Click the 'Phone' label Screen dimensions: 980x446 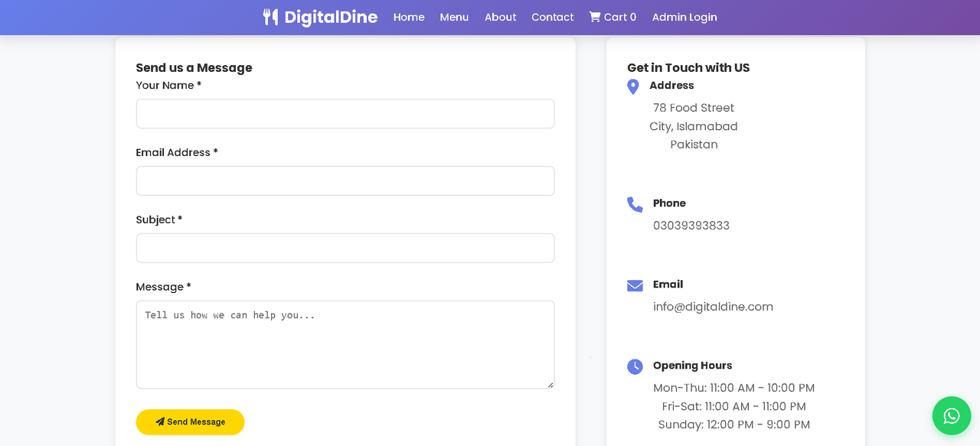click(x=669, y=203)
